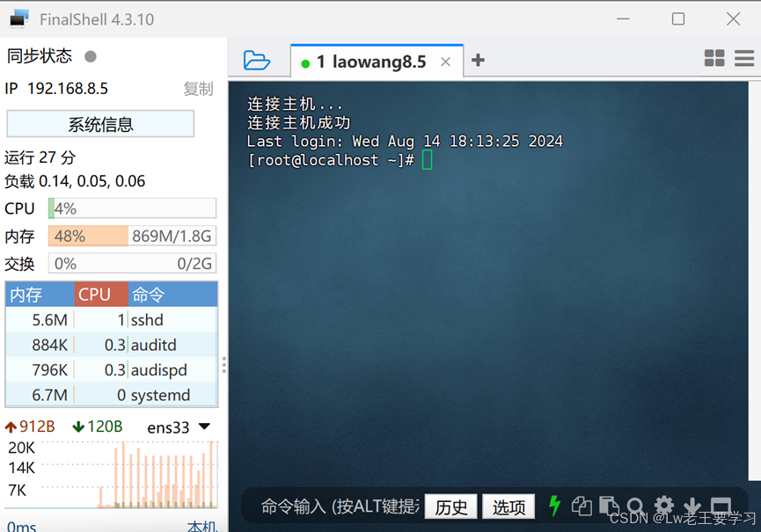Screen dimensions: 761x532
Task: Click the green connection dot on the tab
Action: click(304, 62)
